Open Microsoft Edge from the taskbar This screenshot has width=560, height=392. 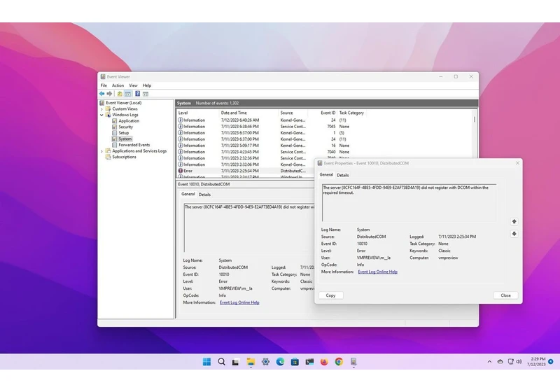pyautogui.click(x=280, y=362)
